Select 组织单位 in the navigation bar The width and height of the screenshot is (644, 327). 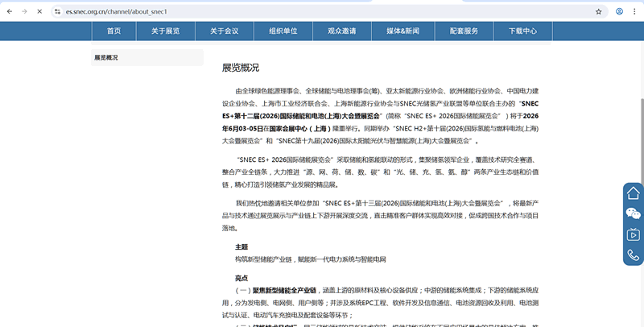point(283,31)
